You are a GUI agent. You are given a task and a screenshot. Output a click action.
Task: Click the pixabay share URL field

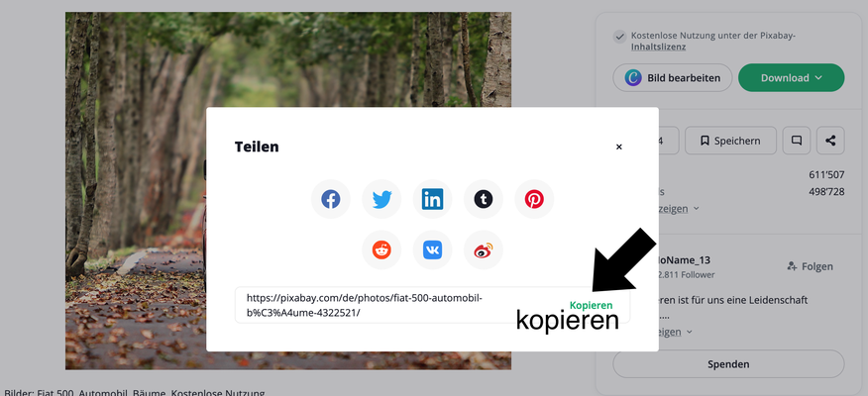pyautogui.click(x=432, y=305)
